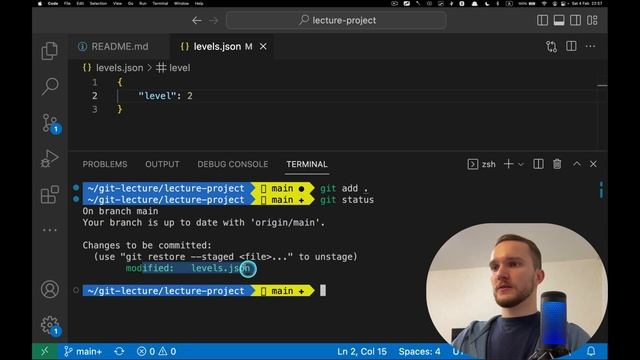Change indentation via Spaces: 4

419,351
